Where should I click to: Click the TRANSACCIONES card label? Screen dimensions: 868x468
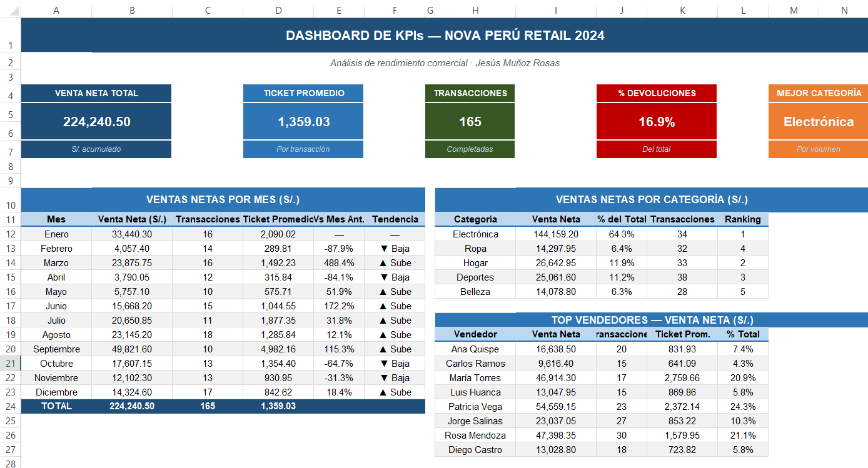470,93
